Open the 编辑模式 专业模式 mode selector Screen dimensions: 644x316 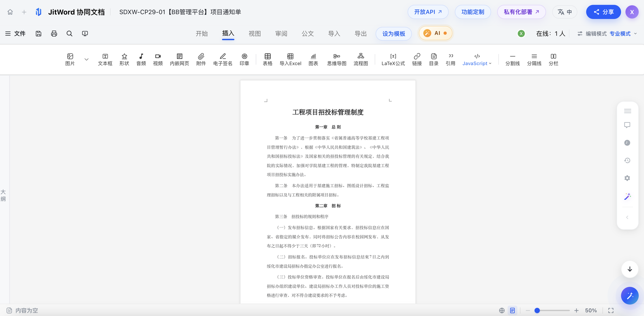pos(607,34)
